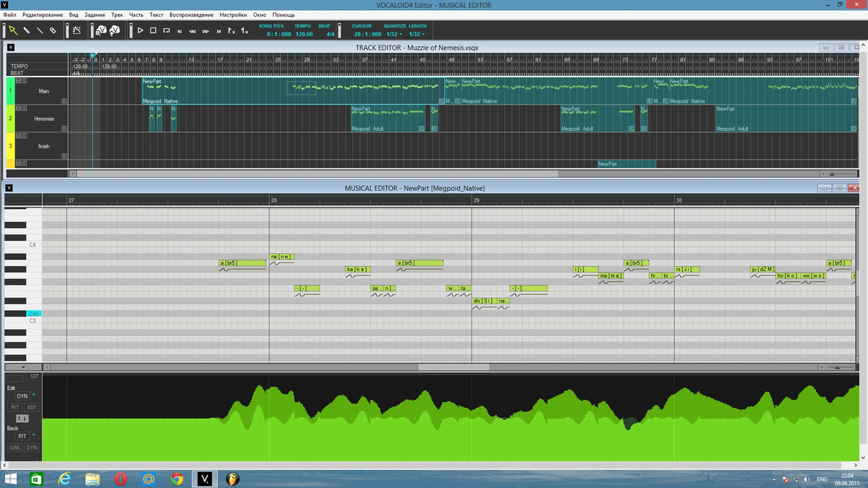Select the Main track name
Viewport: 868px width, 488px height.
44,91
